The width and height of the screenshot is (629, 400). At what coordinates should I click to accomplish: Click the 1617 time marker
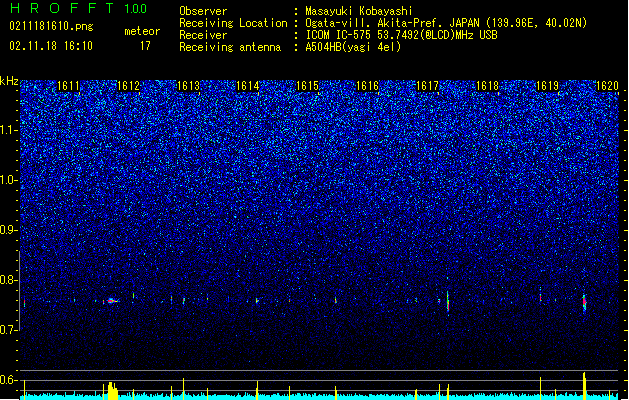428,86
